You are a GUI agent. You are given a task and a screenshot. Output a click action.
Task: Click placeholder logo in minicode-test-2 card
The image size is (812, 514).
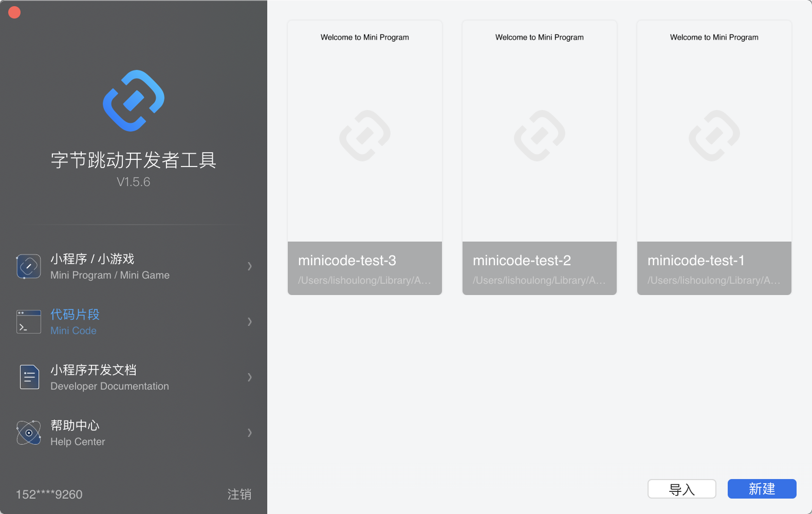[540, 136]
